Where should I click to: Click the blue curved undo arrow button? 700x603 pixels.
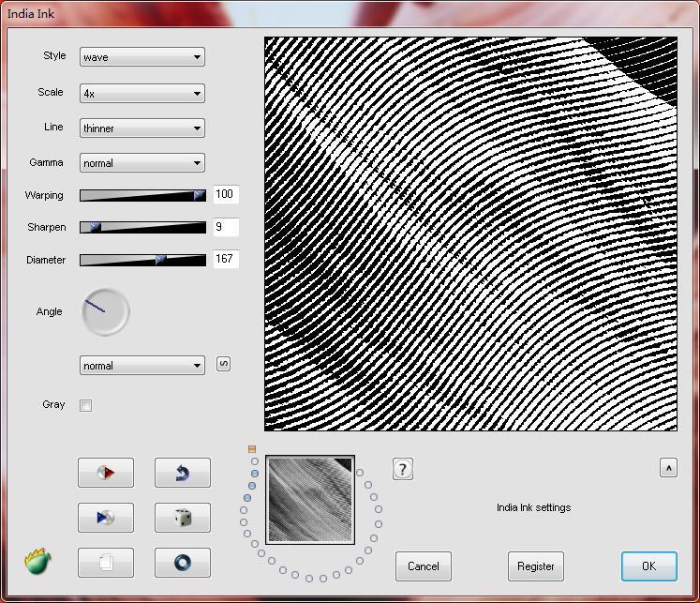click(182, 473)
